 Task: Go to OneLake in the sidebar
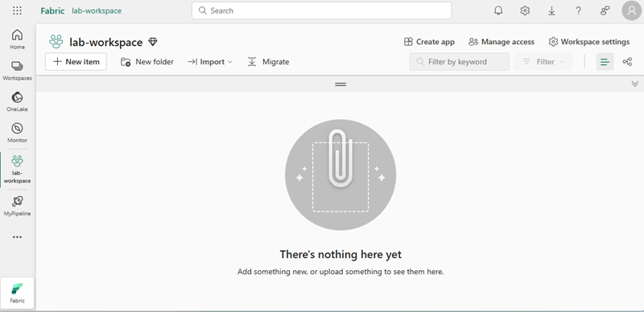point(17,101)
